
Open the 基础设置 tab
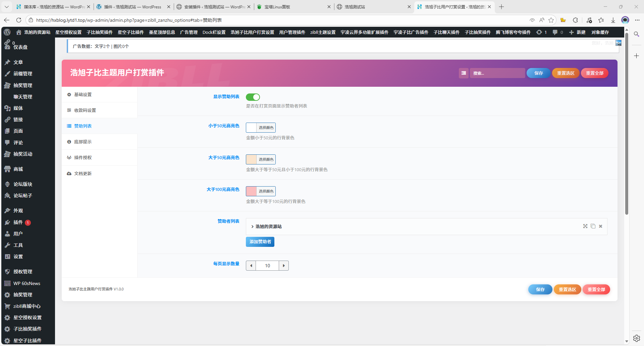click(83, 95)
